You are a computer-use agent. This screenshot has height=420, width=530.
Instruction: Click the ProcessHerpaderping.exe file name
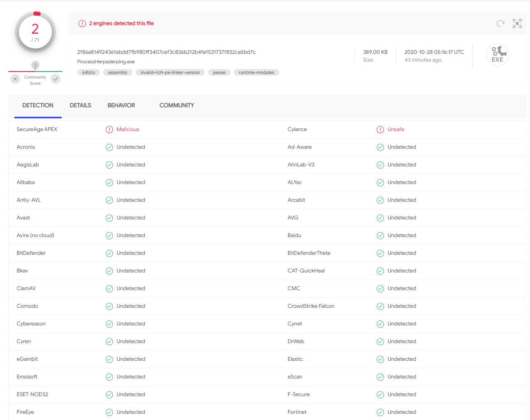click(x=106, y=62)
